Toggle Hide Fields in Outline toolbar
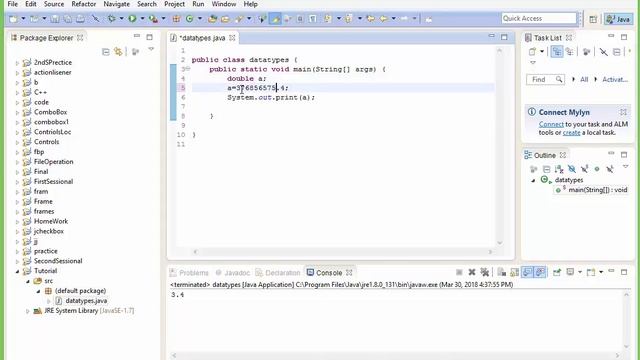This screenshot has height=360, width=640. coord(572,169)
